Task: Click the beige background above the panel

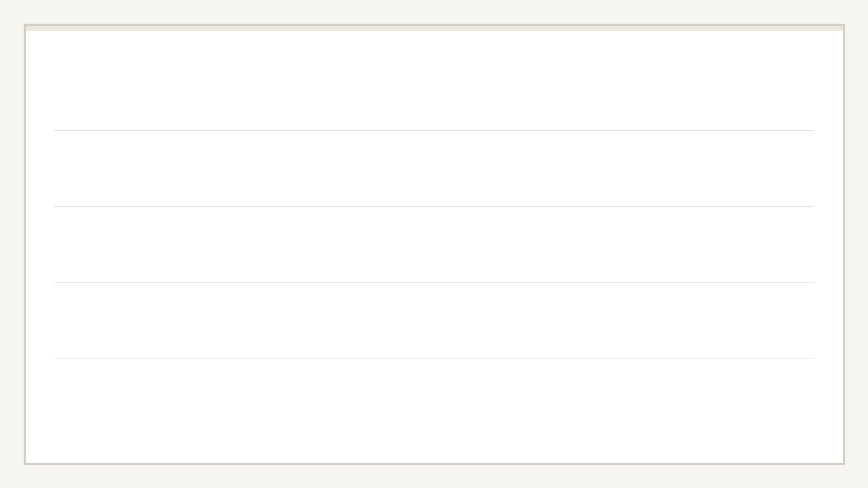Action: pyautogui.click(x=434, y=12)
